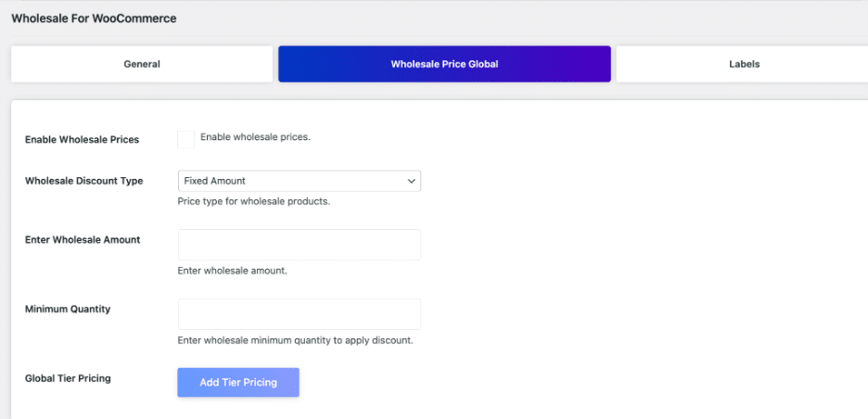Switch to the Labels tab

tap(742, 64)
